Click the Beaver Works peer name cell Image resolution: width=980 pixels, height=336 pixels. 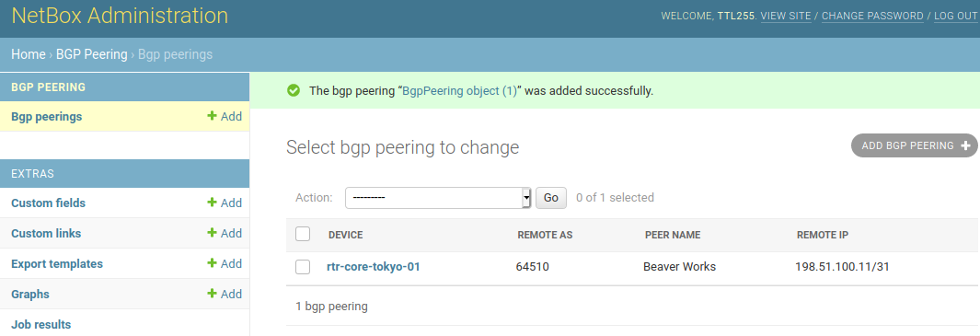click(679, 267)
